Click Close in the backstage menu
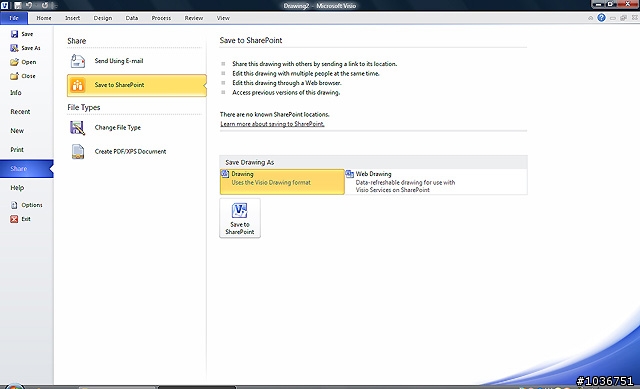 point(23,76)
